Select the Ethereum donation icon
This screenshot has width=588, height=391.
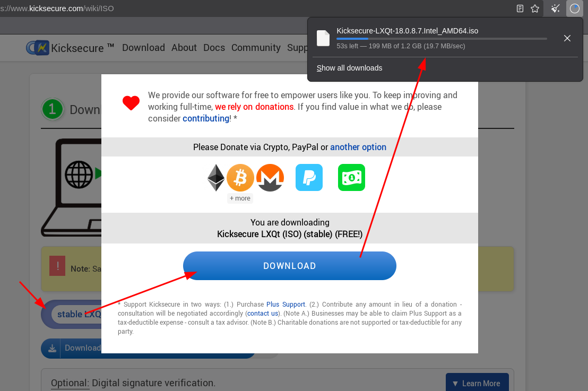tap(215, 177)
